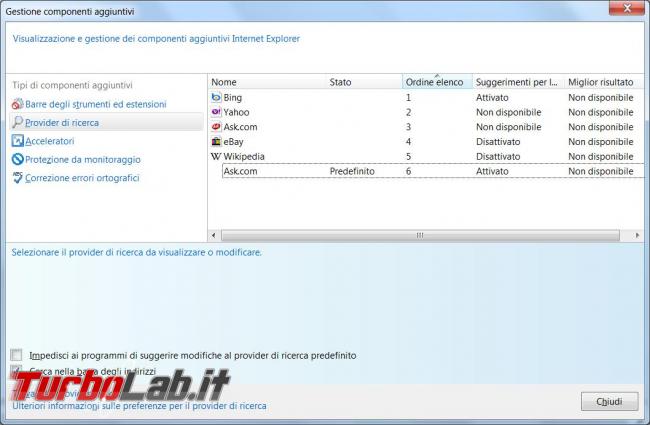Click the spelling correction checkmark icon
The image size is (650, 425).
click(x=17, y=177)
